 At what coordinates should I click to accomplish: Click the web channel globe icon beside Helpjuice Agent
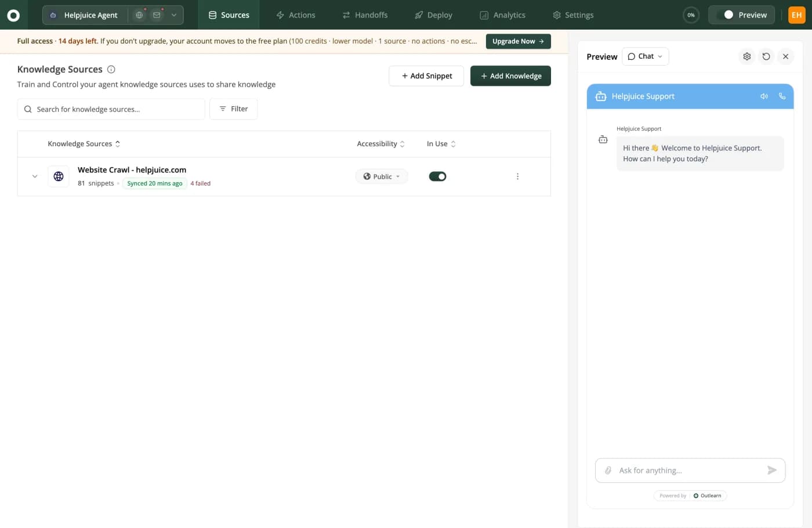[x=139, y=15]
